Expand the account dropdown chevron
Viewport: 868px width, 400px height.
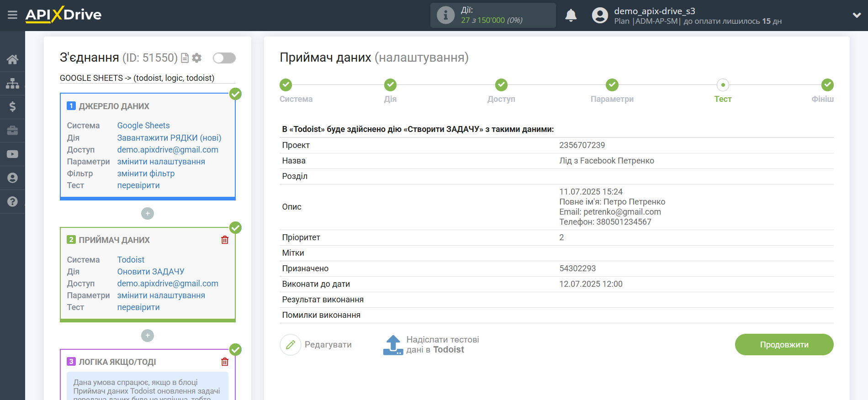[x=857, y=15]
